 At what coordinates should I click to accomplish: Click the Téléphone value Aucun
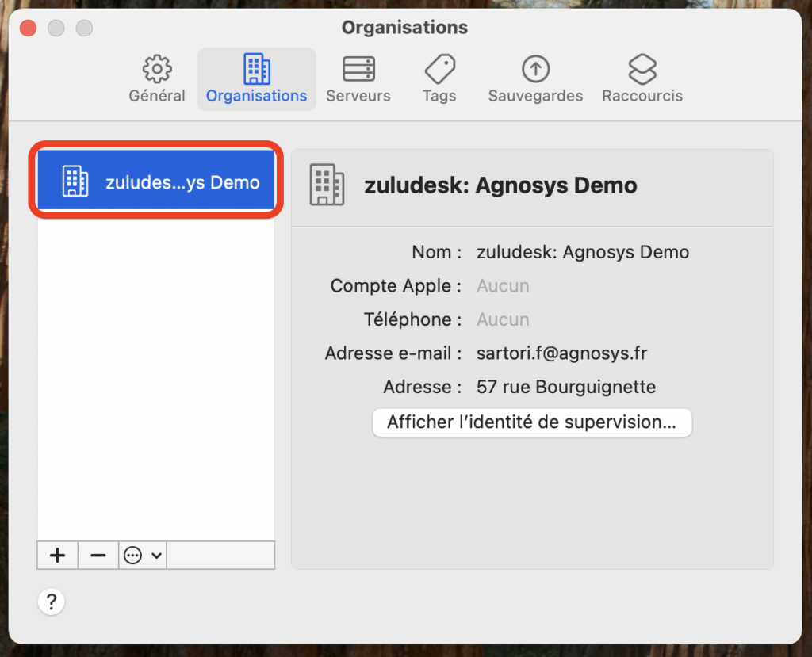point(503,319)
